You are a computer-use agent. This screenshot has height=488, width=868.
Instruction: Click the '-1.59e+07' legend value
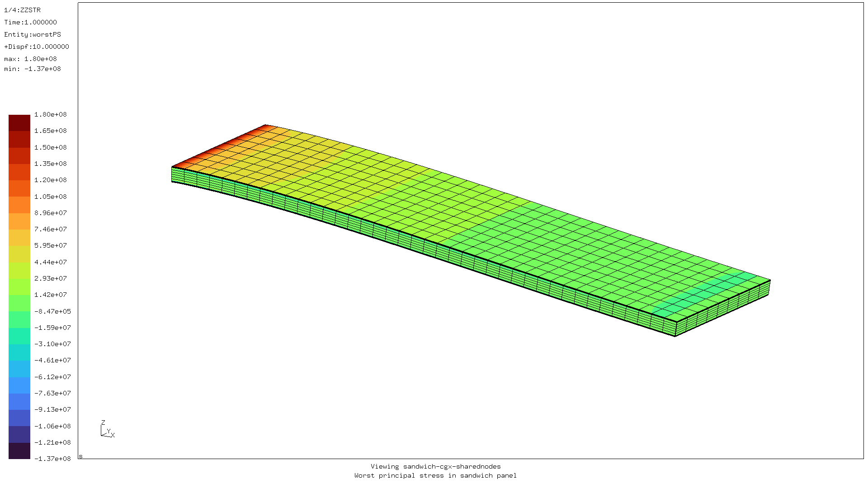click(52, 328)
